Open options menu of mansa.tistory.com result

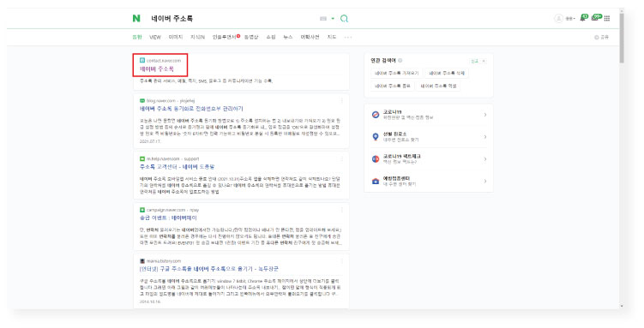coord(341,260)
